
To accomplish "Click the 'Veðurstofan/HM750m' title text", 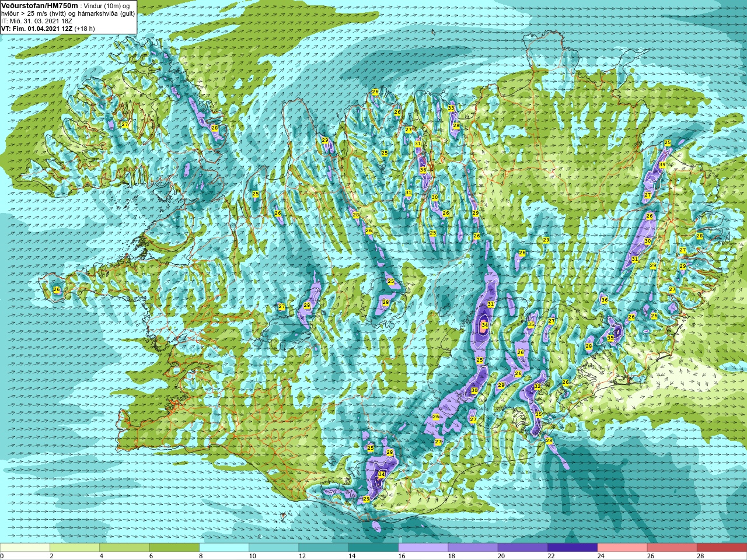I will (39, 5).
